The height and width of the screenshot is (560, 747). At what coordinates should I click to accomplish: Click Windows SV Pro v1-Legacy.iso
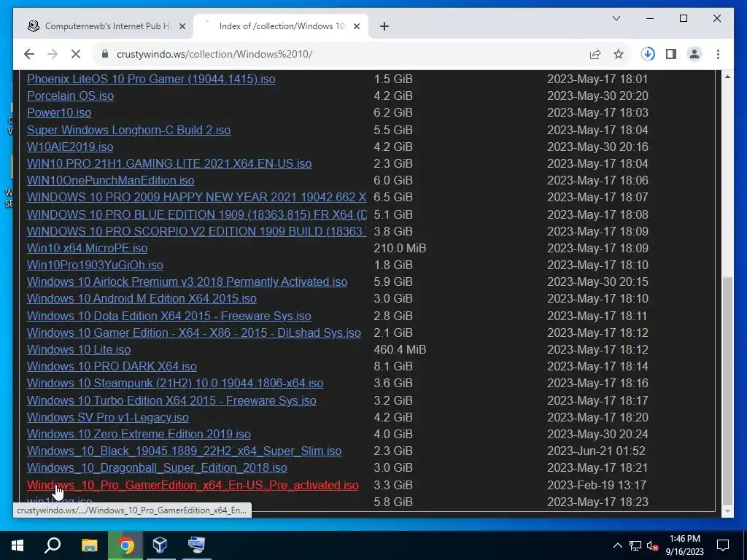[108, 418]
